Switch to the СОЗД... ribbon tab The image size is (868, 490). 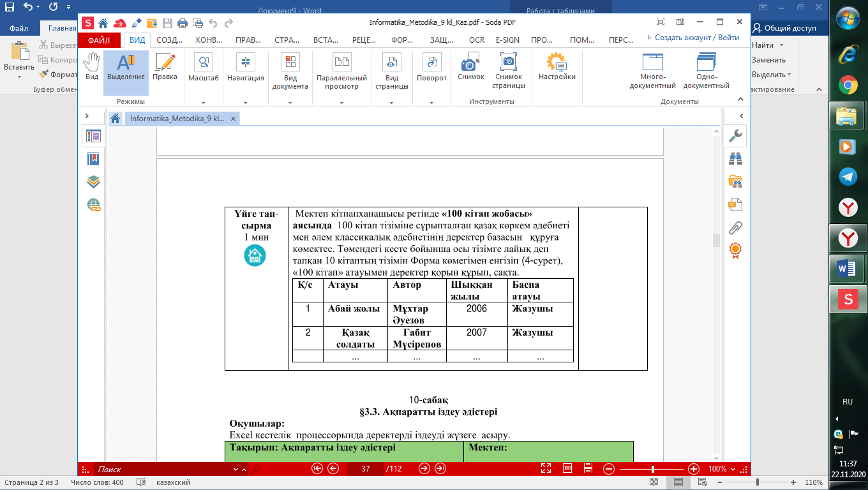170,40
